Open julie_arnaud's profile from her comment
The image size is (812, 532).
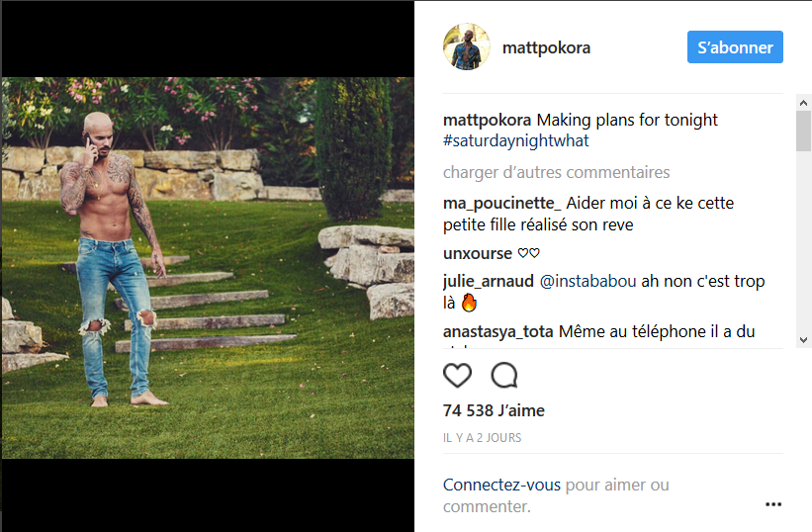[488, 282]
